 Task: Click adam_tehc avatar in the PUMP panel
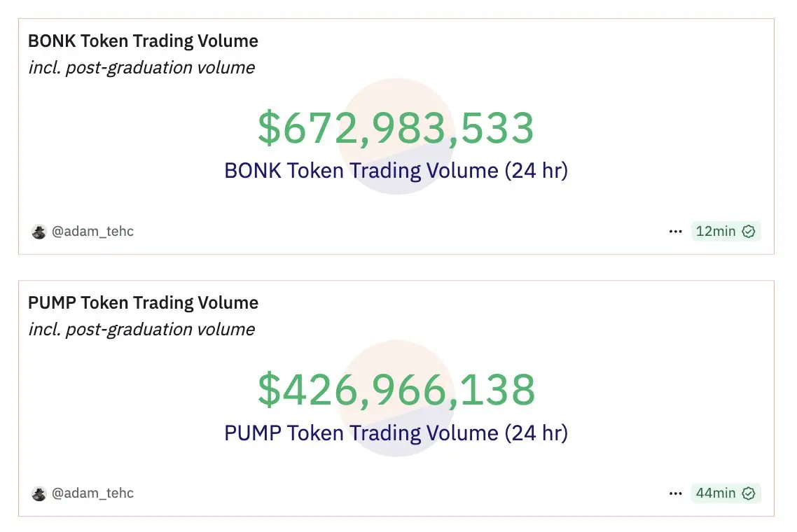[39, 493]
